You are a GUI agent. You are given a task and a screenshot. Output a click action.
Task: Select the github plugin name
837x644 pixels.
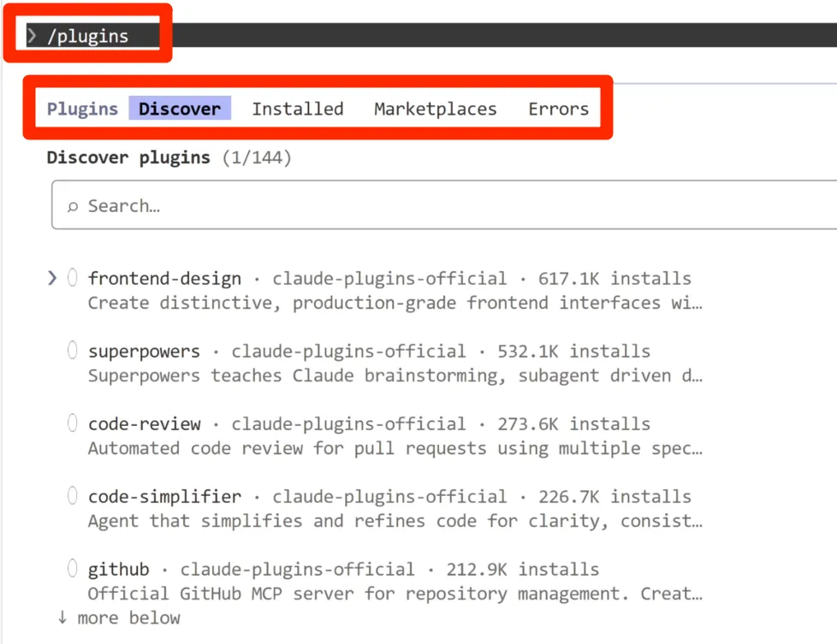pos(118,570)
